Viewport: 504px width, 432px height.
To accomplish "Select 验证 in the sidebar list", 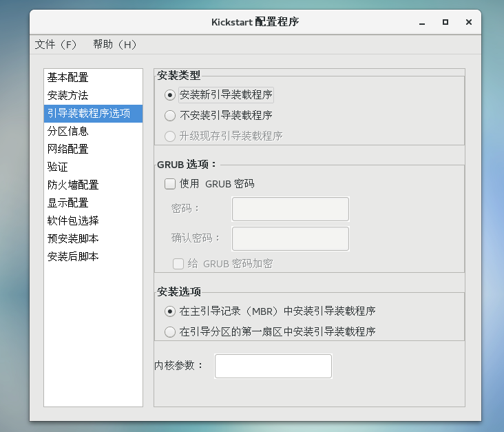I will click(93, 167).
